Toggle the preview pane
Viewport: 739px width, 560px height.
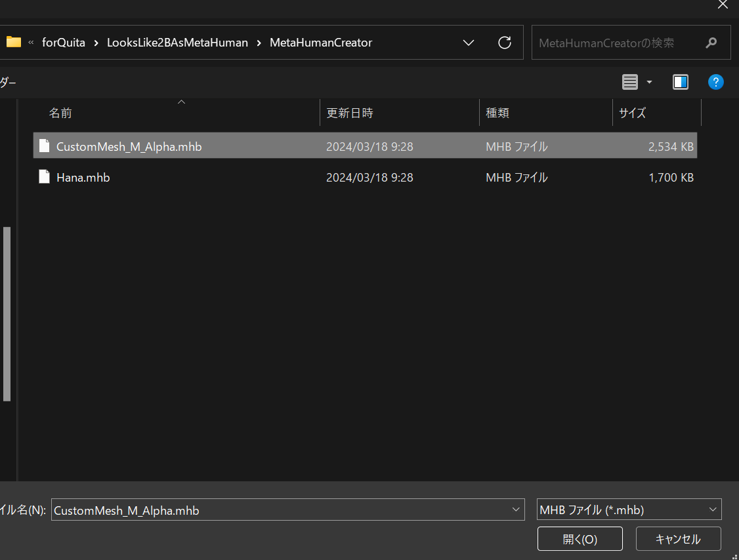(x=680, y=81)
